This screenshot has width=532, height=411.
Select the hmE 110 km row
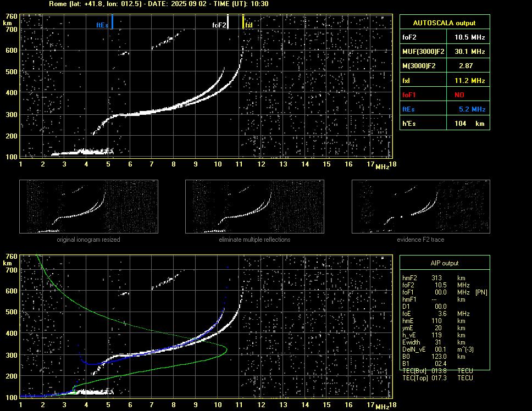[x=433, y=321]
